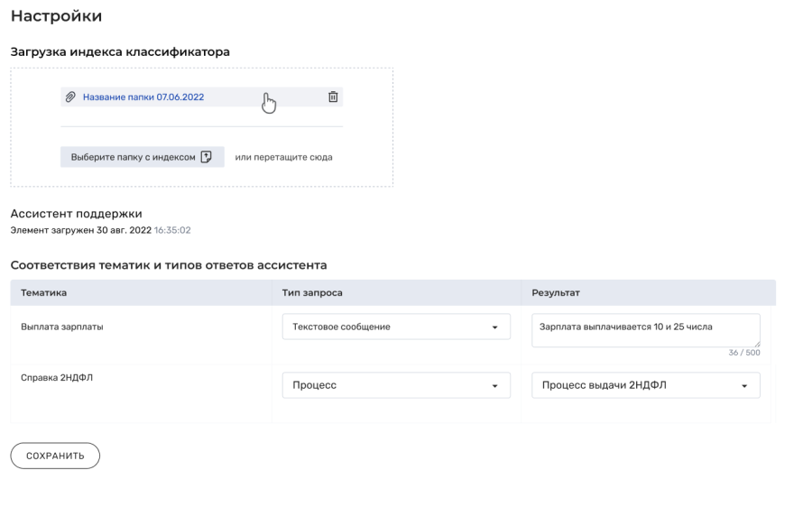Image resolution: width=812 pixels, height=507 pixels.
Task: Click into the Зарплата выплачивается text area
Action: (x=646, y=330)
